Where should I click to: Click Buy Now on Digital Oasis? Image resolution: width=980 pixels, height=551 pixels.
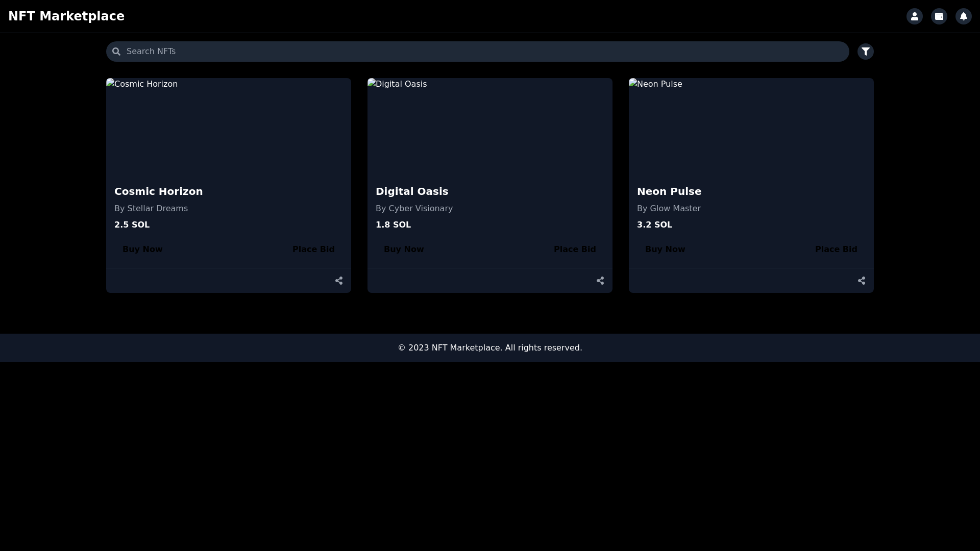(x=404, y=249)
